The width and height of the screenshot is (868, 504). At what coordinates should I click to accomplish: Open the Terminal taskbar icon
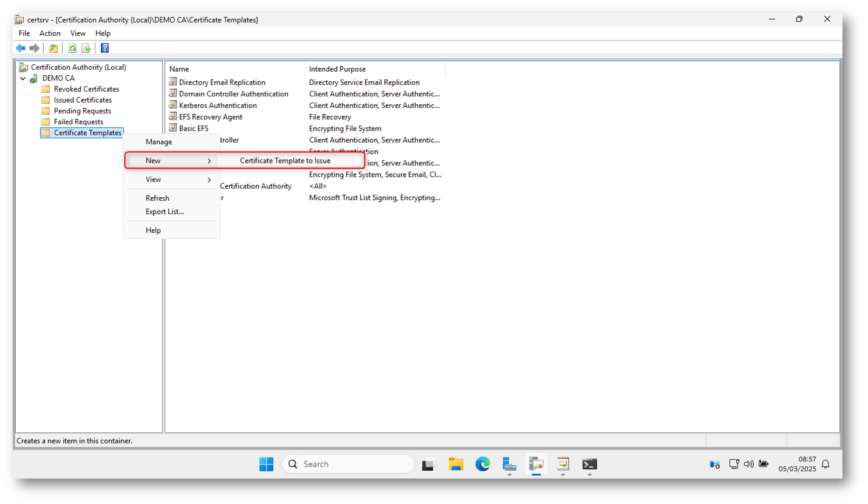tap(589, 464)
